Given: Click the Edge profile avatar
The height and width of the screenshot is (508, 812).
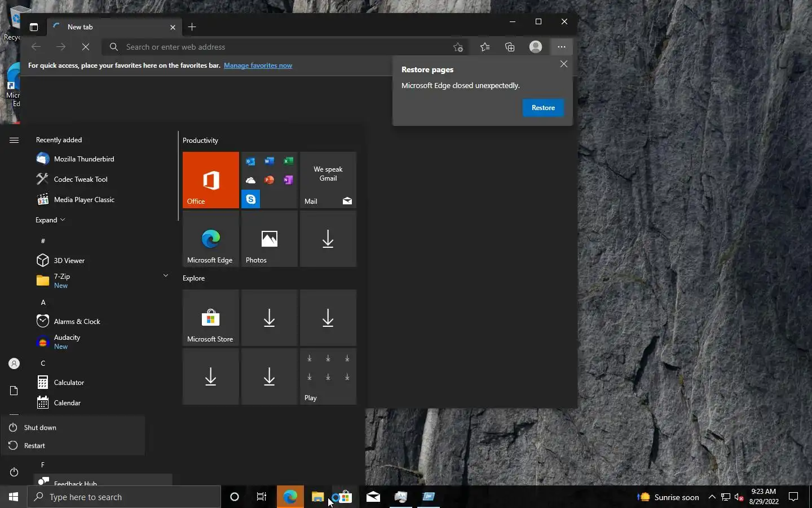Looking at the screenshot, I should 536,47.
